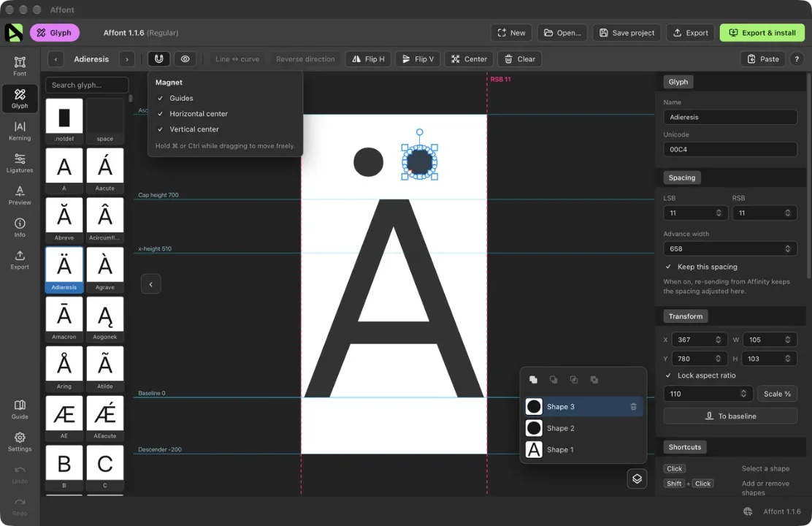Click the Unicode 00C4 field

point(730,149)
